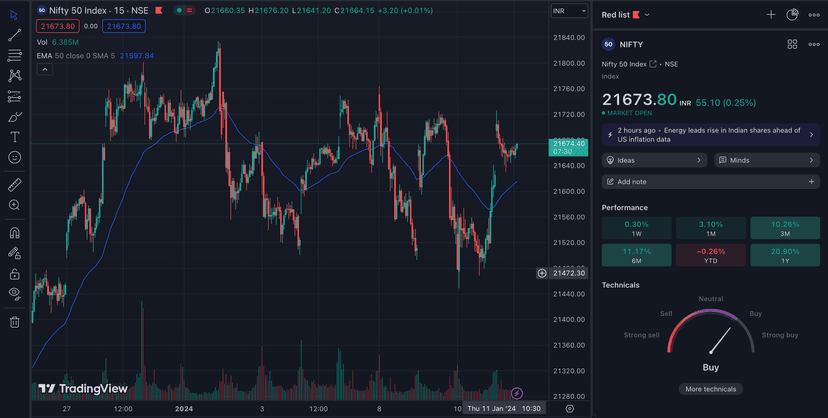Hide all drawings with eye icon
Viewport: 828px width, 418px height.
click(x=14, y=294)
